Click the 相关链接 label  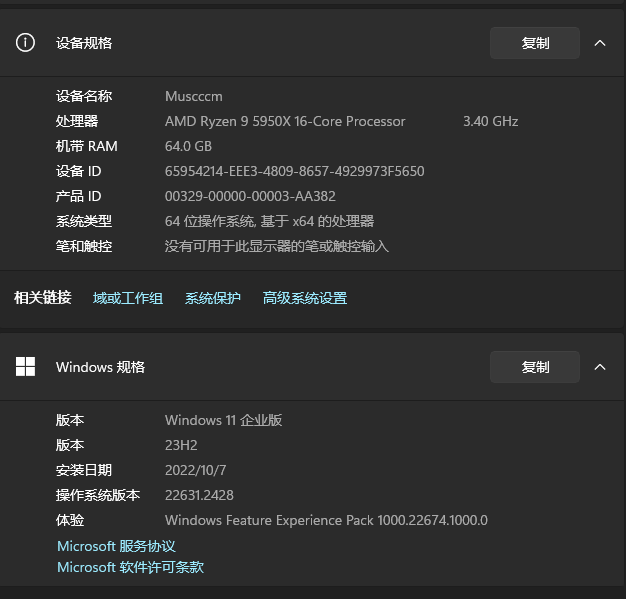(x=43, y=298)
